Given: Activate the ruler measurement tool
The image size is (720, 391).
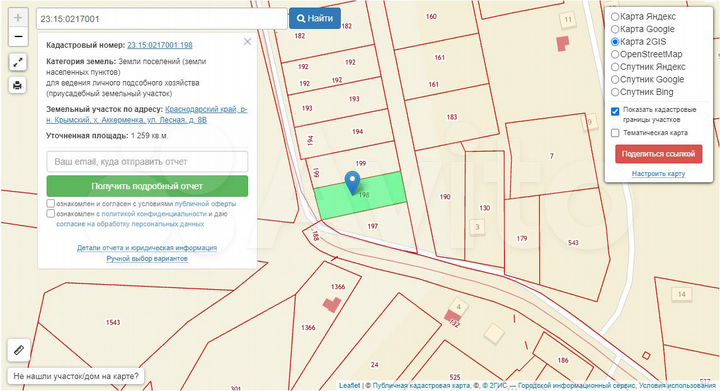Looking at the screenshot, I should point(19,350).
